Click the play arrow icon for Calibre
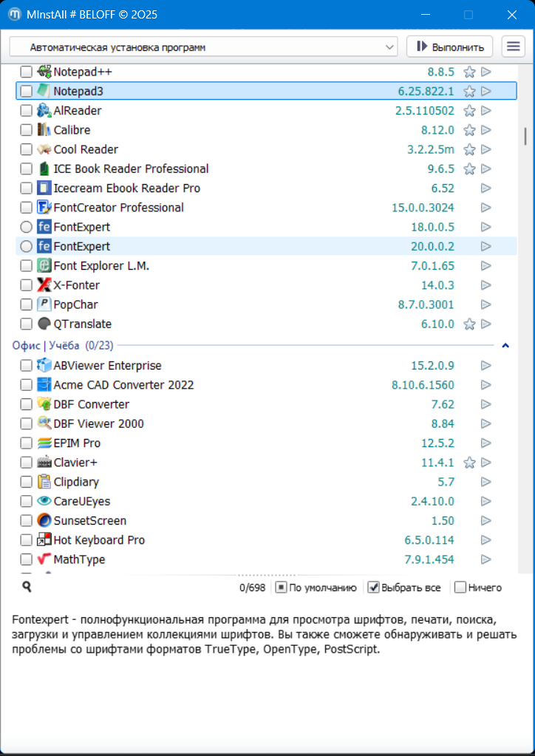The width and height of the screenshot is (535, 756). click(x=486, y=130)
